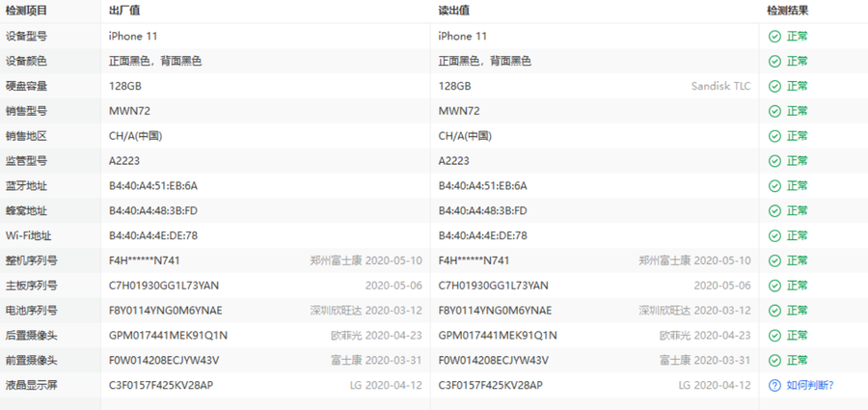Click read 欧菲光 2020-04-23 note
Image resolution: width=868 pixels, height=410 pixels.
(x=705, y=336)
